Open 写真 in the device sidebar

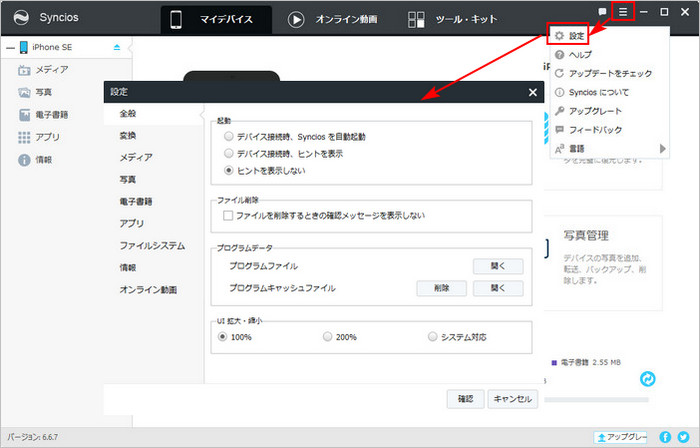(x=35, y=92)
